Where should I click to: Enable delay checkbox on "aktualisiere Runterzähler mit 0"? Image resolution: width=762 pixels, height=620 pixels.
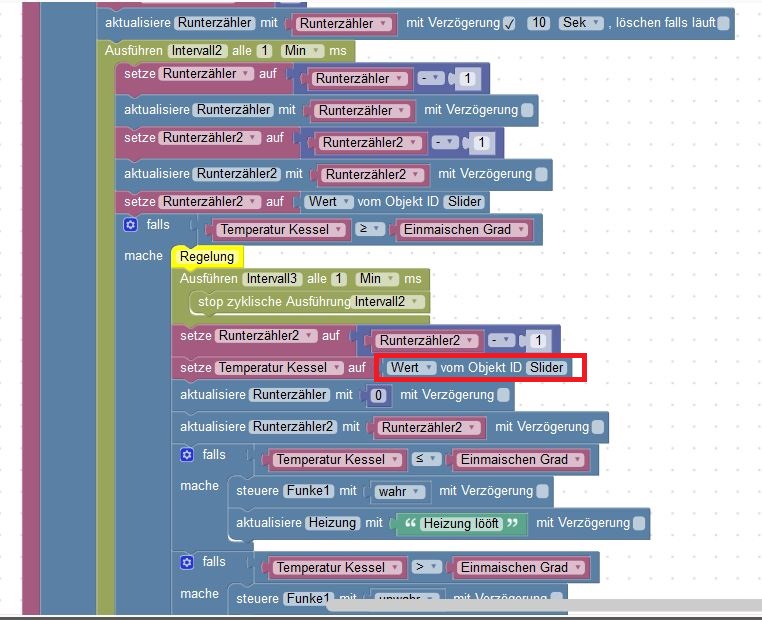point(504,395)
